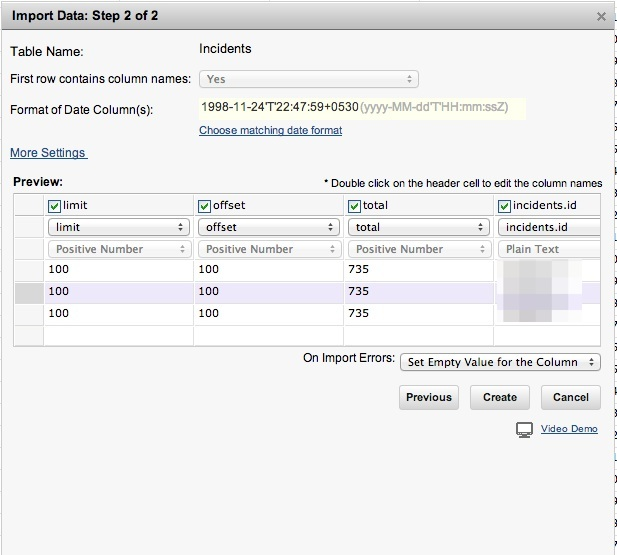Open the Choose matching date format link
The height and width of the screenshot is (555, 617).
tap(270, 130)
